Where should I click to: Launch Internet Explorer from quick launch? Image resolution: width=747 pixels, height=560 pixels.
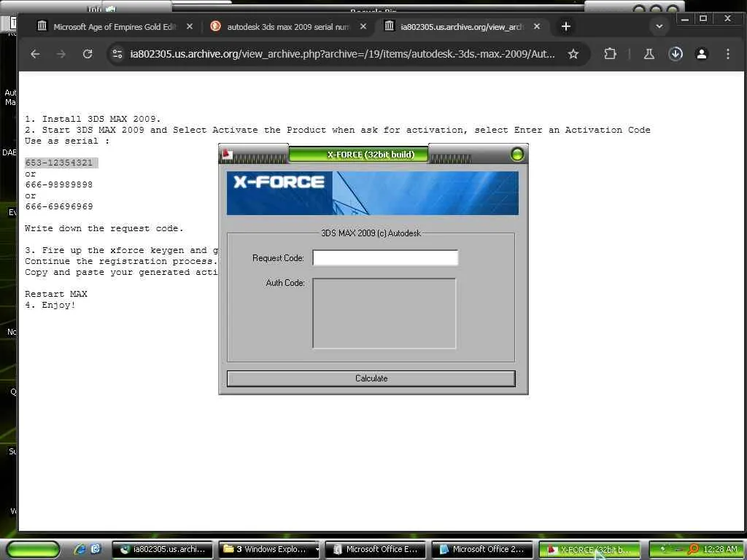click(x=80, y=549)
